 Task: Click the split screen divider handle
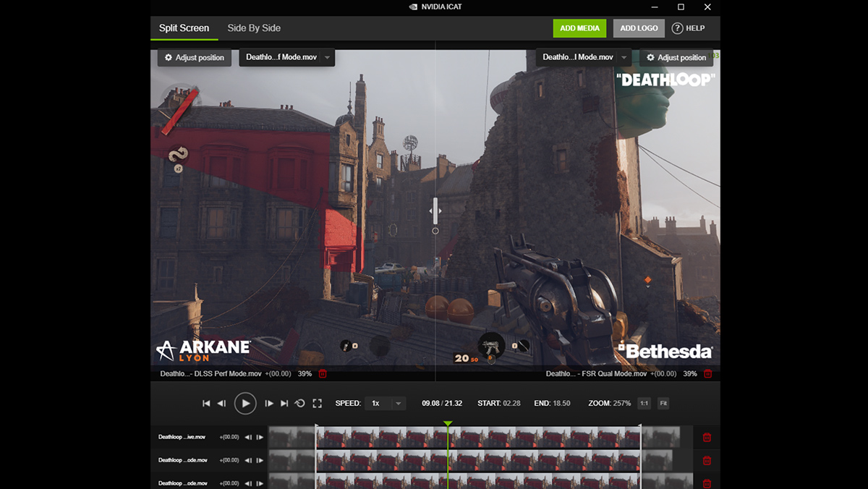coord(435,211)
